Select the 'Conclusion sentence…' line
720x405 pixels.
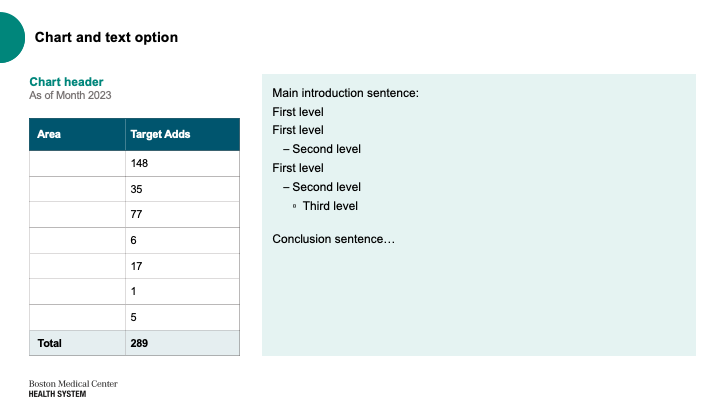click(x=333, y=239)
